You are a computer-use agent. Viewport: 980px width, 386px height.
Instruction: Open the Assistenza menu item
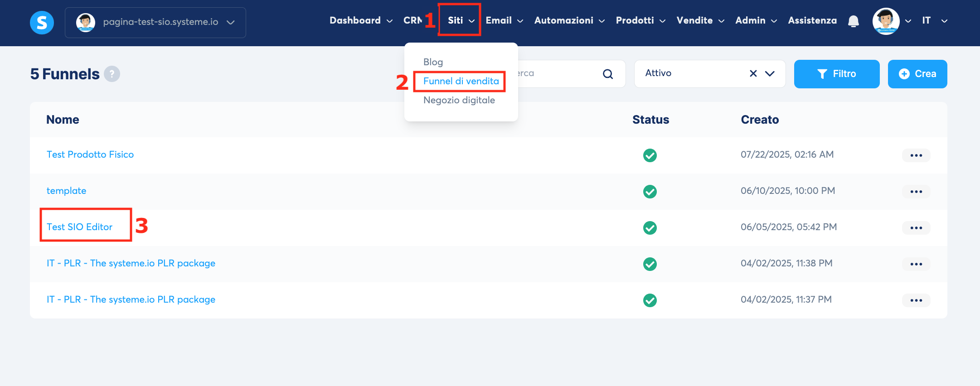click(x=812, y=20)
